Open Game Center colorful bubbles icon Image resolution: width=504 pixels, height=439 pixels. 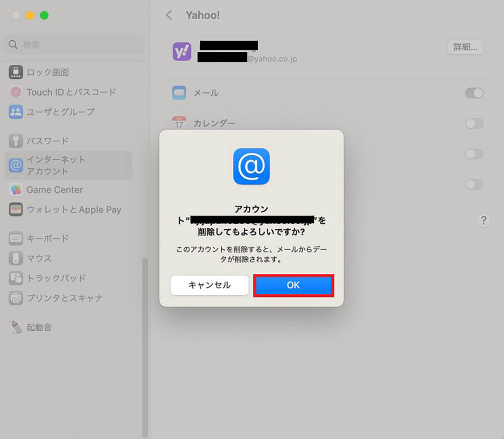pos(16,190)
